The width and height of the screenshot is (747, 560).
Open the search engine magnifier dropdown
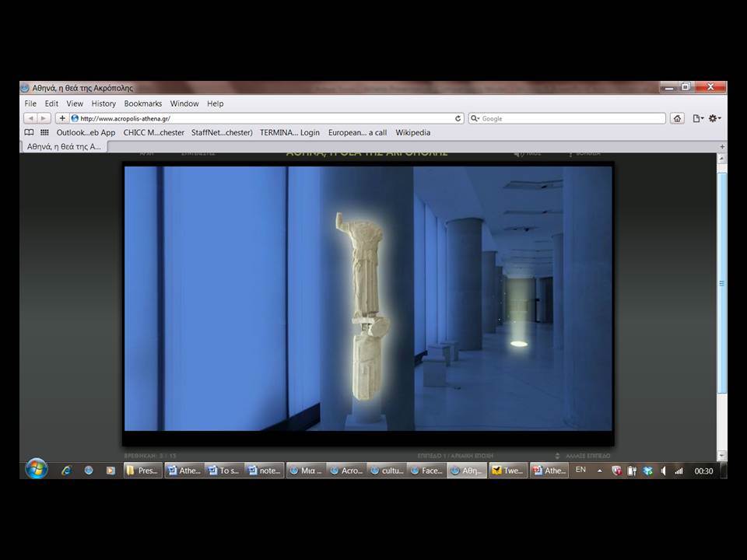tap(475, 118)
